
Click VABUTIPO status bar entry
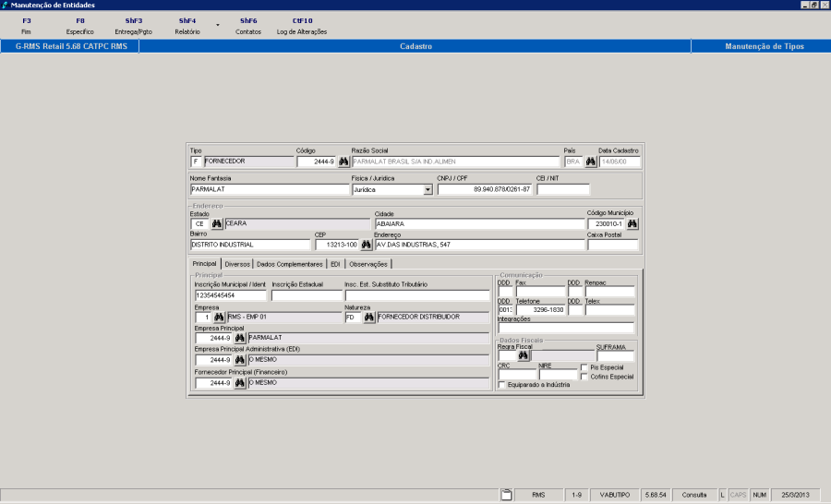click(x=615, y=495)
